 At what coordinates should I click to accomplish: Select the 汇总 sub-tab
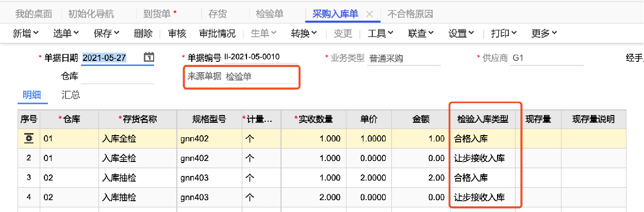[x=71, y=95]
